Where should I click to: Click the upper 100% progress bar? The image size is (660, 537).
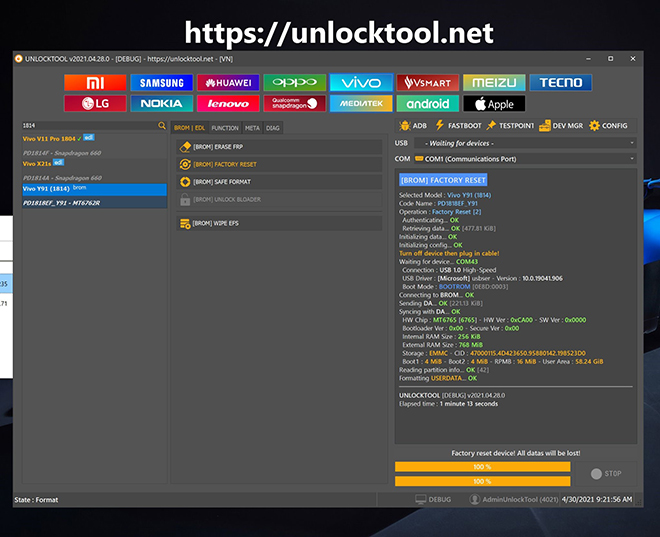(x=482, y=467)
